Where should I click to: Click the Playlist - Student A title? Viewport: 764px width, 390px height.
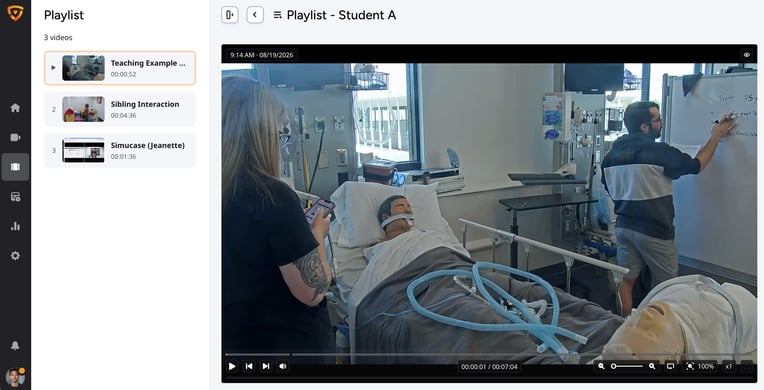pyautogui.click(x=341, y=15)
